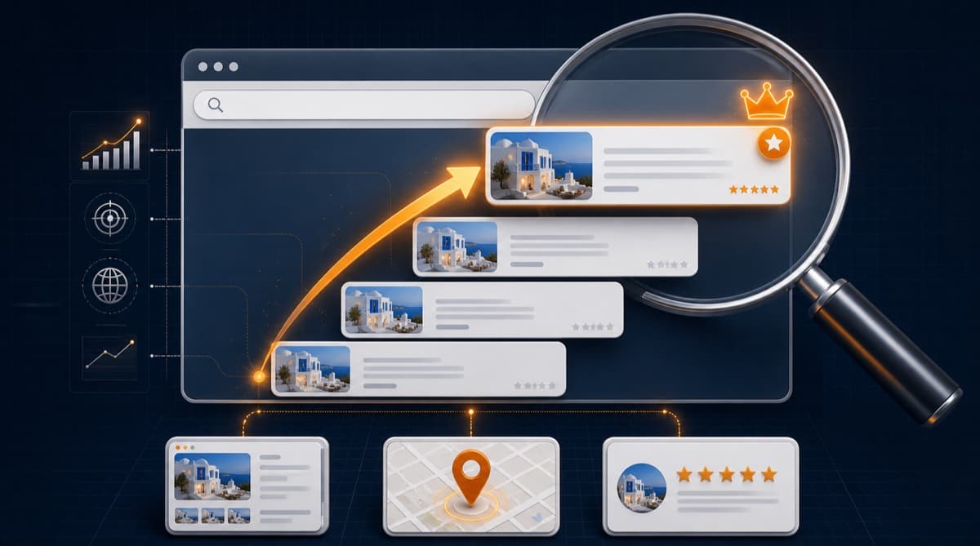Viewport: 980px width, 546px height.
Task: Click the round villa avatar on the review card
Action: coord(642,488)
